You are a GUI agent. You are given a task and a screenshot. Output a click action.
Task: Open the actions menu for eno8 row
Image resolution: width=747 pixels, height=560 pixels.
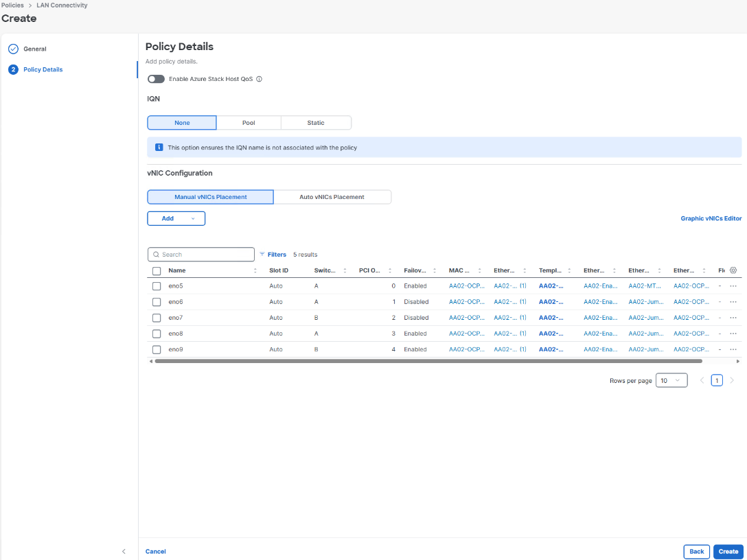pos(733,334)
